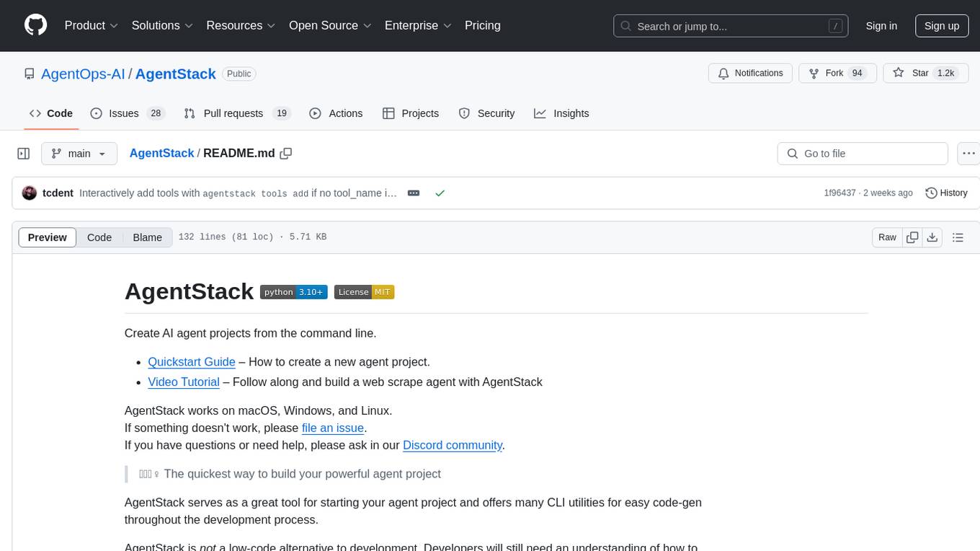Click the python 3.10+ badge

click(294, 292)
